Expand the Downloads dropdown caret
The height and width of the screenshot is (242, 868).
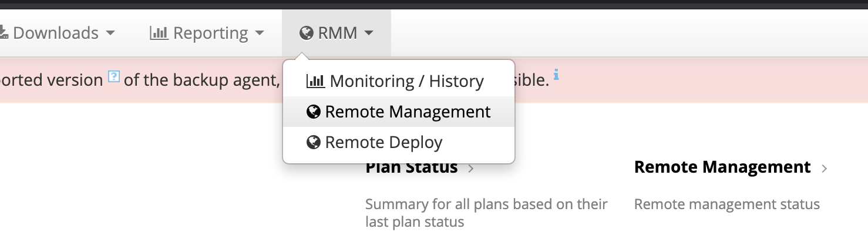coord(110,33)
